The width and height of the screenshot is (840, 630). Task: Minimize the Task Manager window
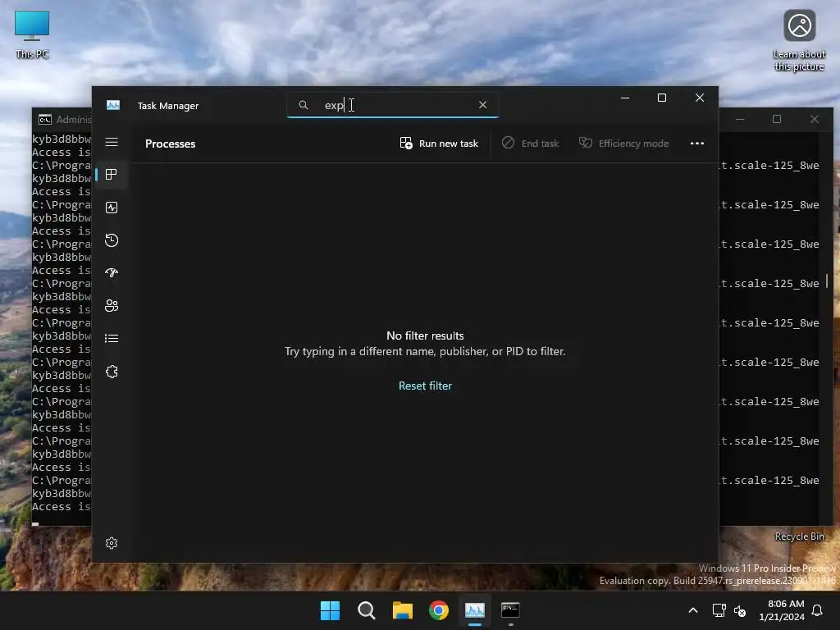pyautogui.click(x=624, y=98)
